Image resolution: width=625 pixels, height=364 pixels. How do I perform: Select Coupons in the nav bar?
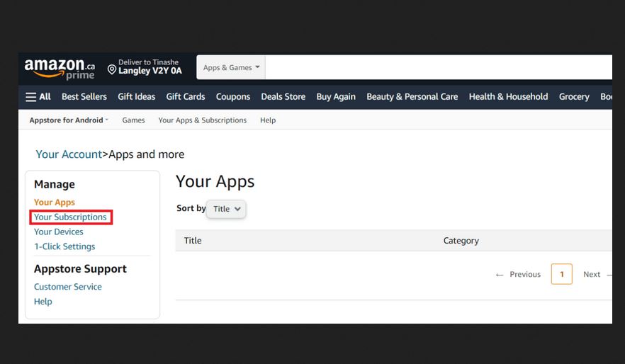coord(232,97)
